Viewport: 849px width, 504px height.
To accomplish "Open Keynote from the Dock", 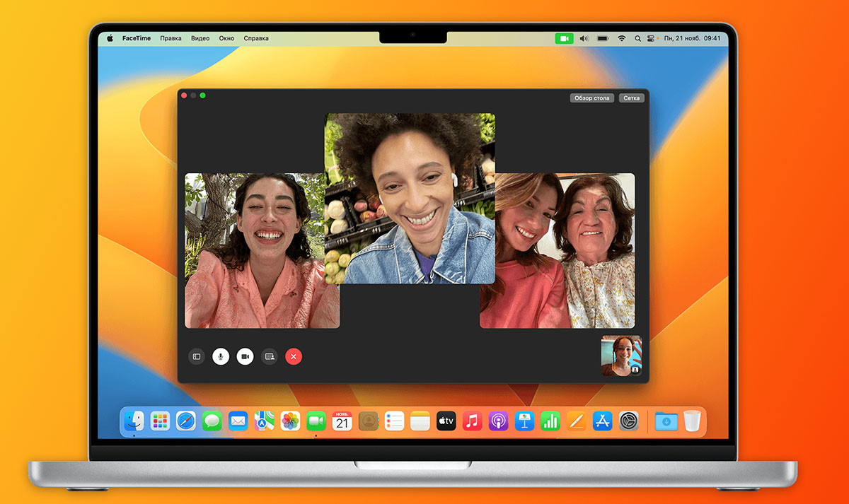I will (524, 421).
